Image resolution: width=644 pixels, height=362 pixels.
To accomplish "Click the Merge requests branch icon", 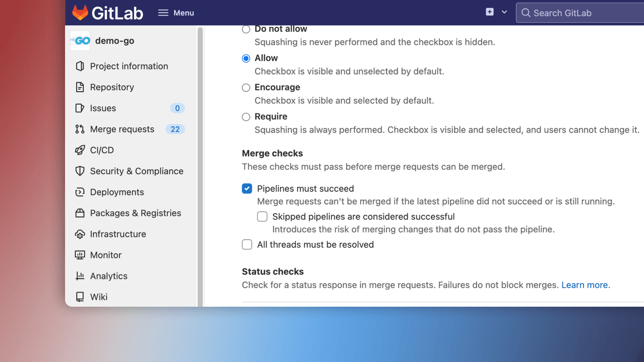I will (x=80, y=129).
